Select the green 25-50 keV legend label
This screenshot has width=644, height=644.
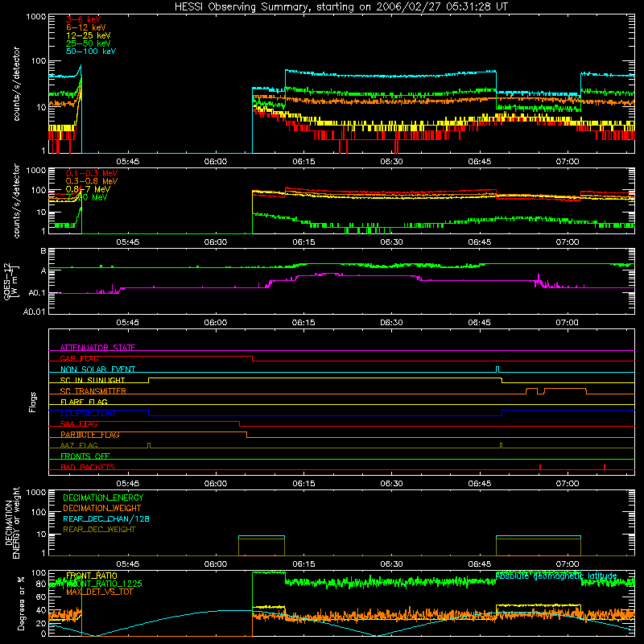[x=89, y=43]
